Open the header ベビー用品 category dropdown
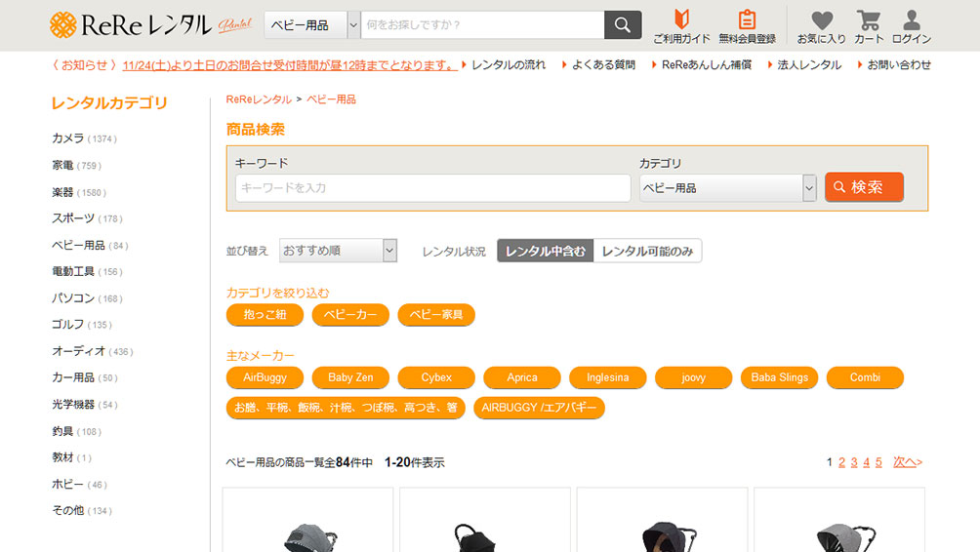The width and height of the screenshot is (980, 552). (311, 25)
